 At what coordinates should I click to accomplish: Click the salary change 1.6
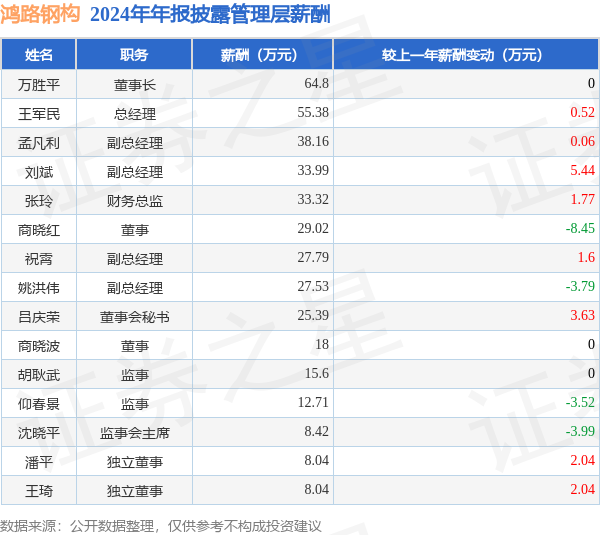pyautogui.click(x=586, y=258)
